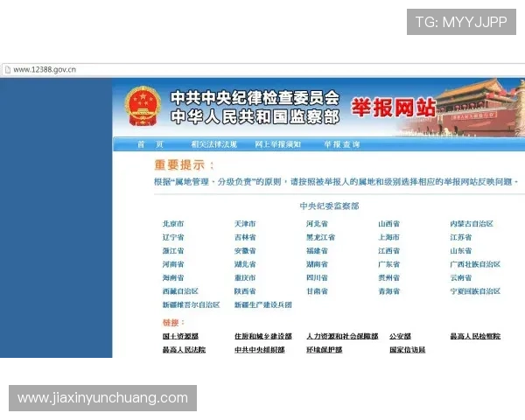Choose the 江西省 link
The height and width of the screenshot is (420, 525).
tap(389, 250)
